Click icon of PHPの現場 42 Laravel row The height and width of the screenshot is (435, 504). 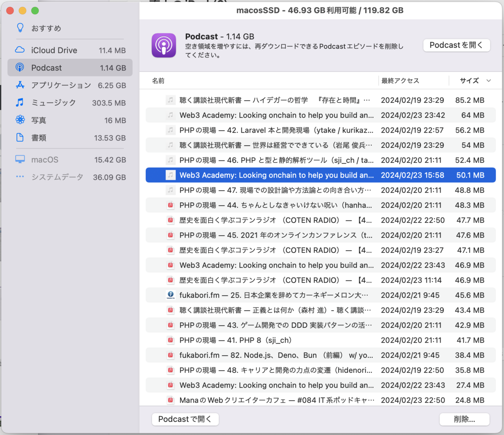170,130
